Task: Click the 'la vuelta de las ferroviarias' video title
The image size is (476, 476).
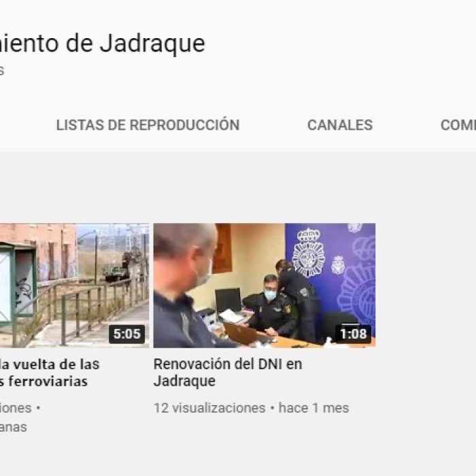Action: click(x=50, y=373)
